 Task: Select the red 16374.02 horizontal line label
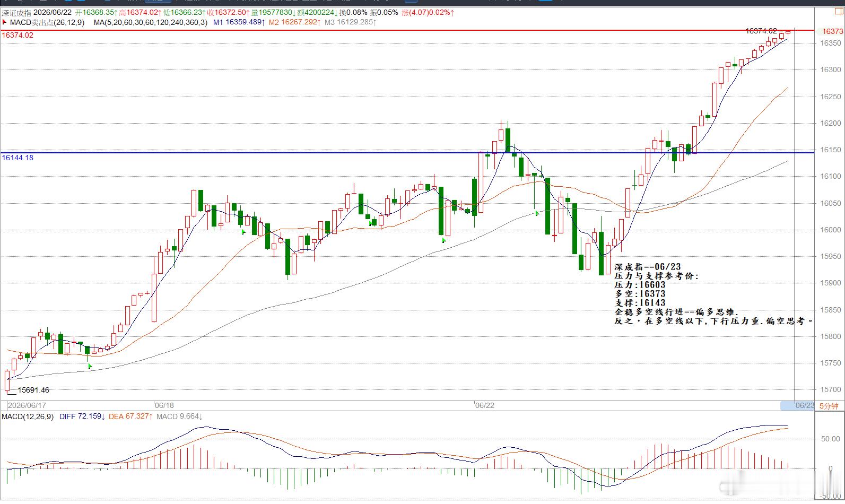coord(18,35)
